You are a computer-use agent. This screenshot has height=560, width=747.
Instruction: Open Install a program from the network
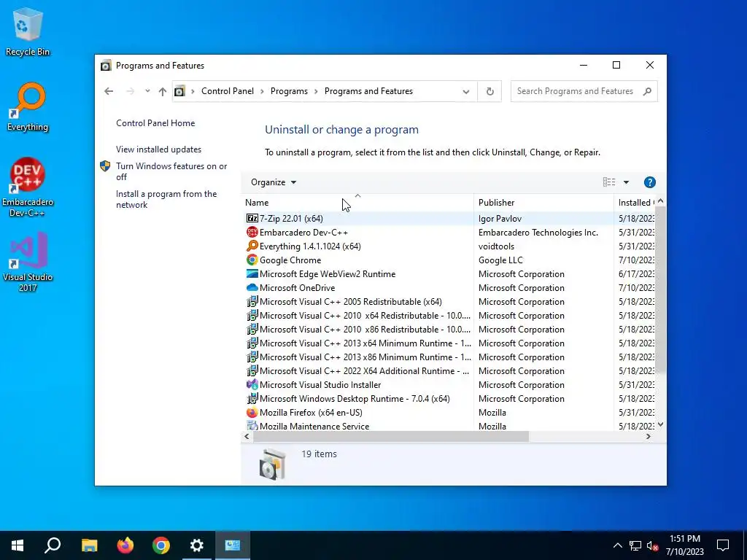[166, 200]
